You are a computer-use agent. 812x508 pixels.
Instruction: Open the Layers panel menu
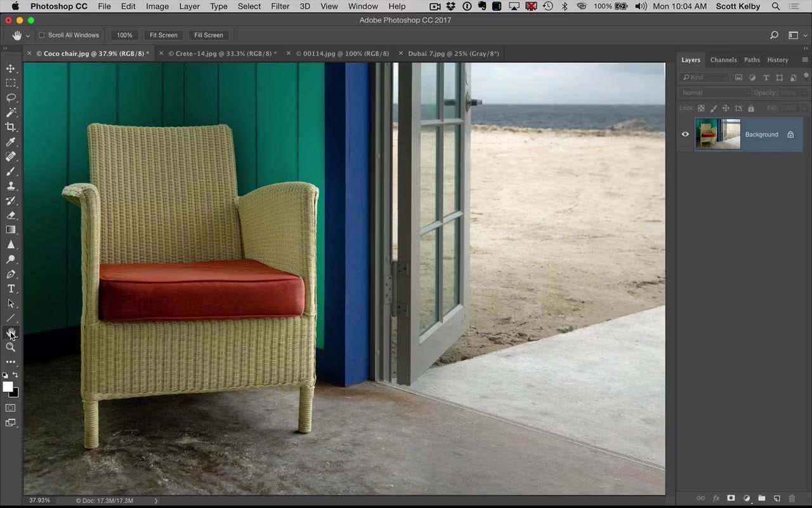[x=804, y=60]
